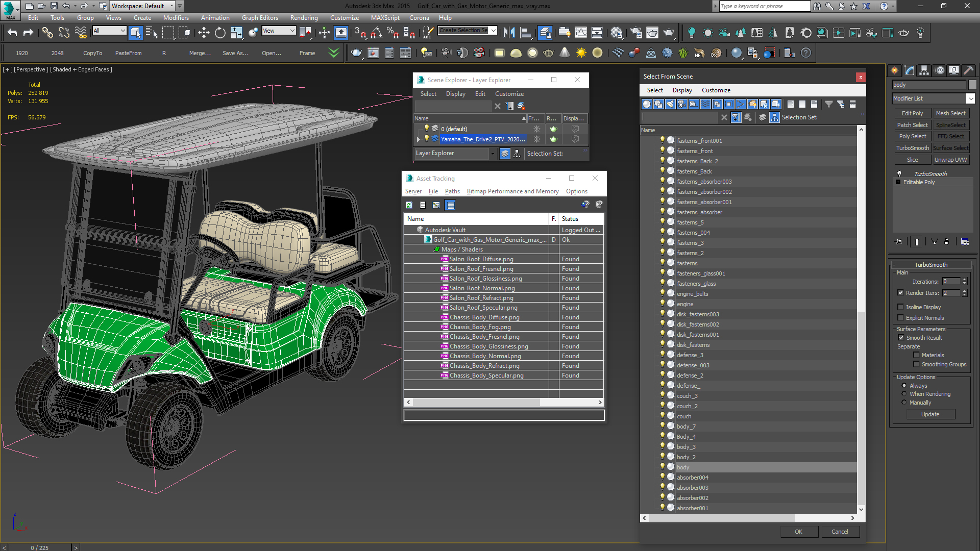
Task: Toggle visibility bulb of 0 (default) layer
Action: (426, 129)
